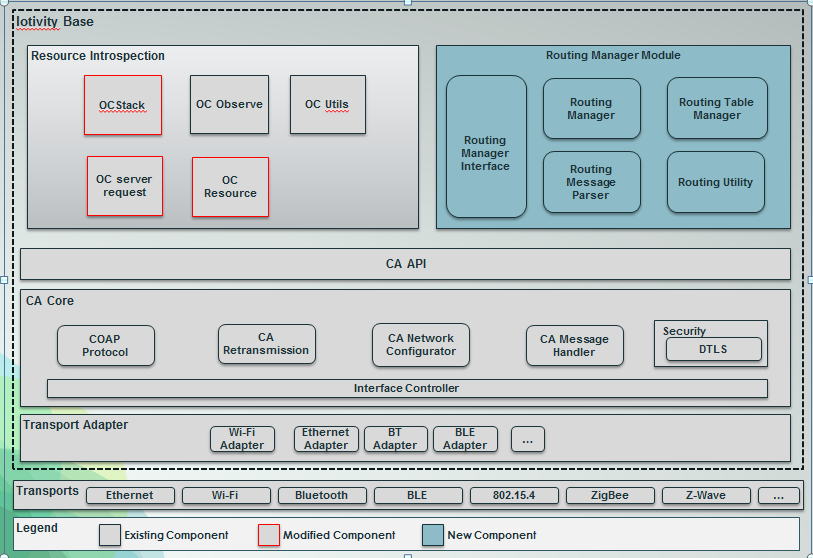Click the Routing Message Parser block
813x558 pixels.
(591, 182)
